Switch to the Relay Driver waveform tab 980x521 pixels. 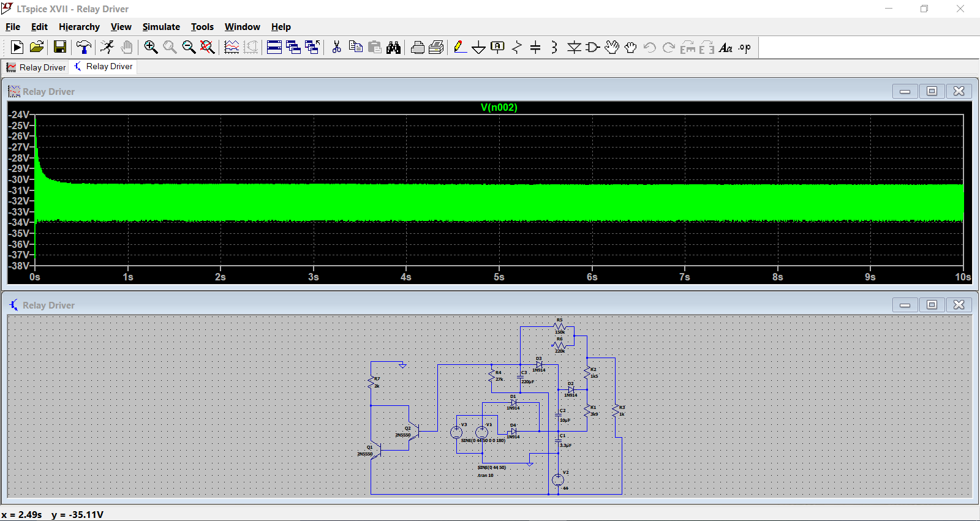click(x=36, y=67)
